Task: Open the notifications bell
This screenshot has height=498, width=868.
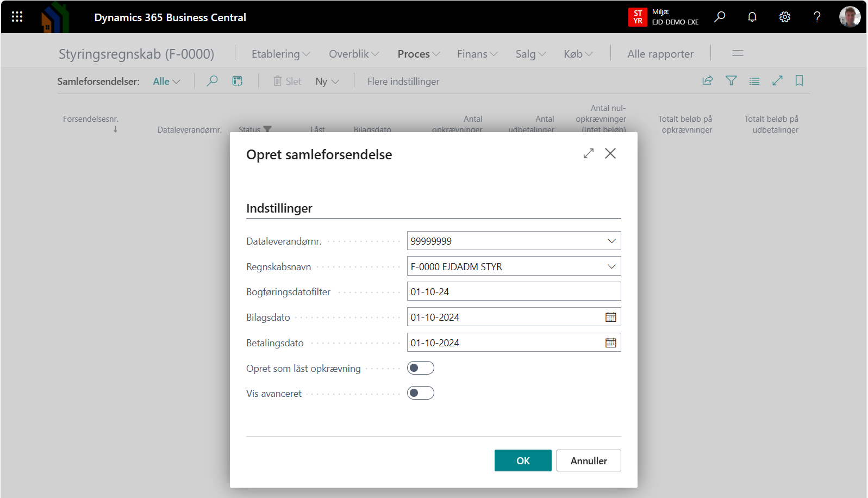Action: (752, 17)
